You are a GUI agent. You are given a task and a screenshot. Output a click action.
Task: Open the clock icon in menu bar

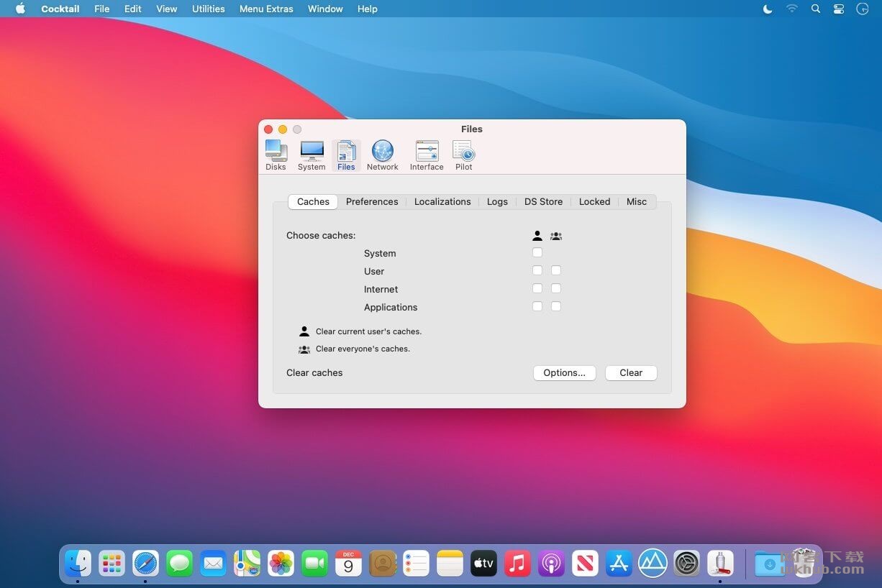[863, 9]
